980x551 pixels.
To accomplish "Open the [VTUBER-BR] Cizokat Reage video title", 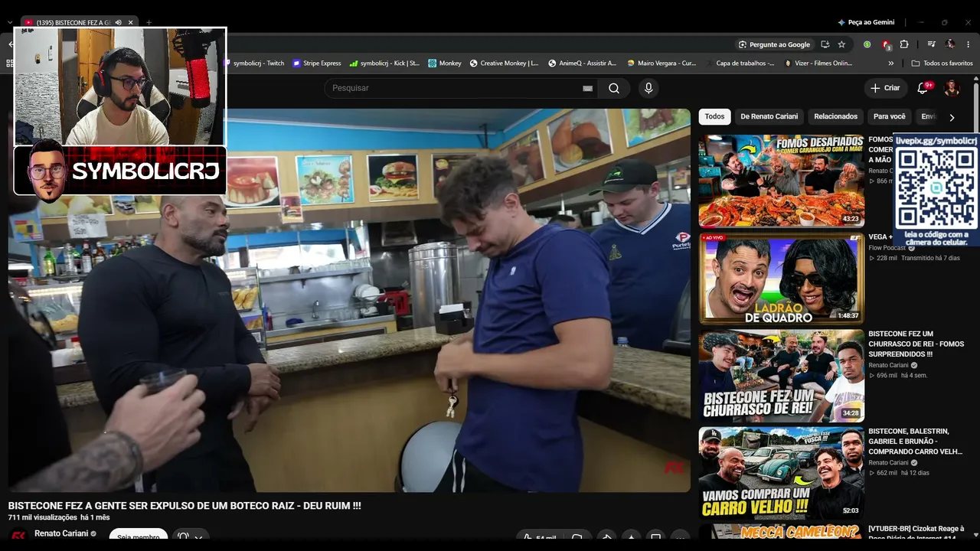I will tap(916, 533).
